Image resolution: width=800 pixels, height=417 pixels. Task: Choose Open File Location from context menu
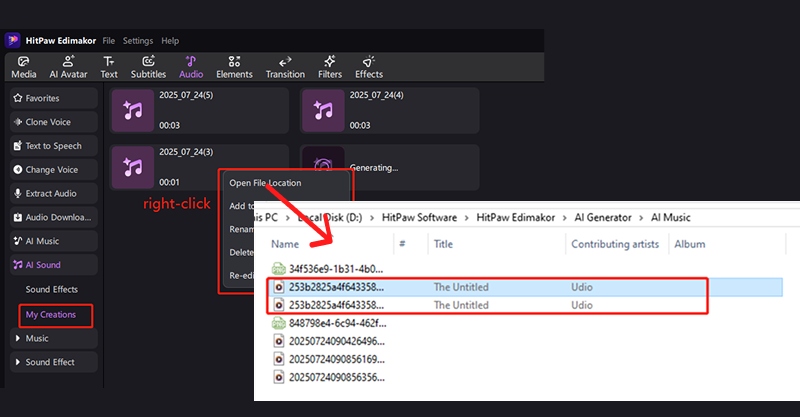(x=265, y=183)
